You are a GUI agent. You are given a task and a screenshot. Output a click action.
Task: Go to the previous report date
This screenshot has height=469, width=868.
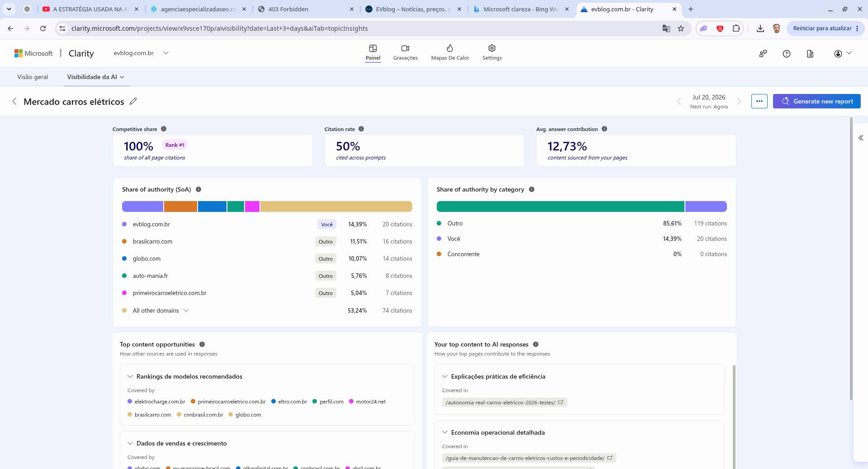tap(679, 101)
